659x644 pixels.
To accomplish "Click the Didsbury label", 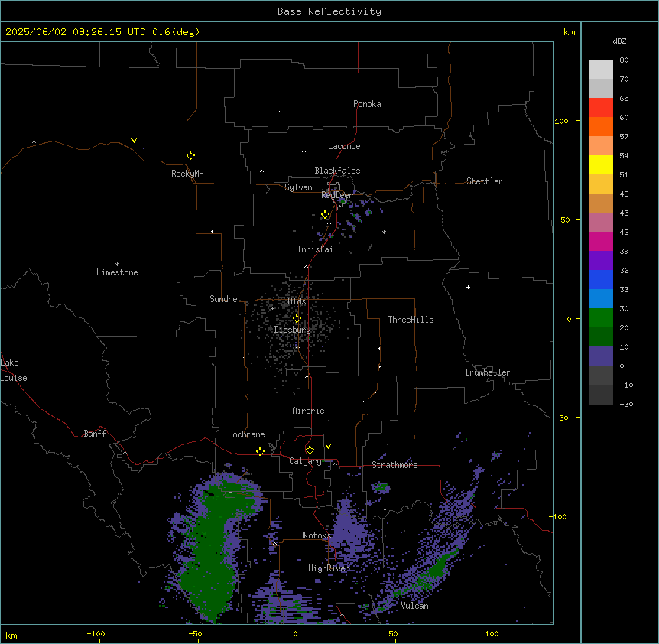I will coord(293,330).
